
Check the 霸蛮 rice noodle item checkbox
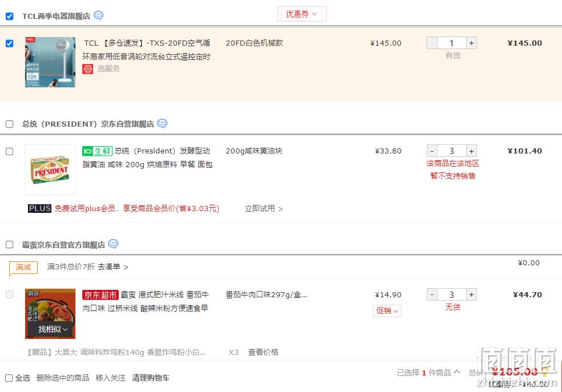[10, 294]
